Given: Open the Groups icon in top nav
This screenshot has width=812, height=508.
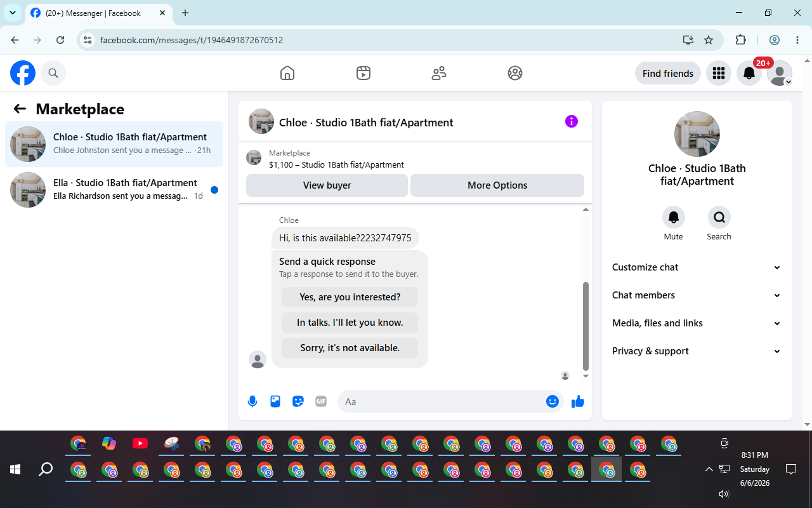Looking at the screenshot, I should point(515,73).
